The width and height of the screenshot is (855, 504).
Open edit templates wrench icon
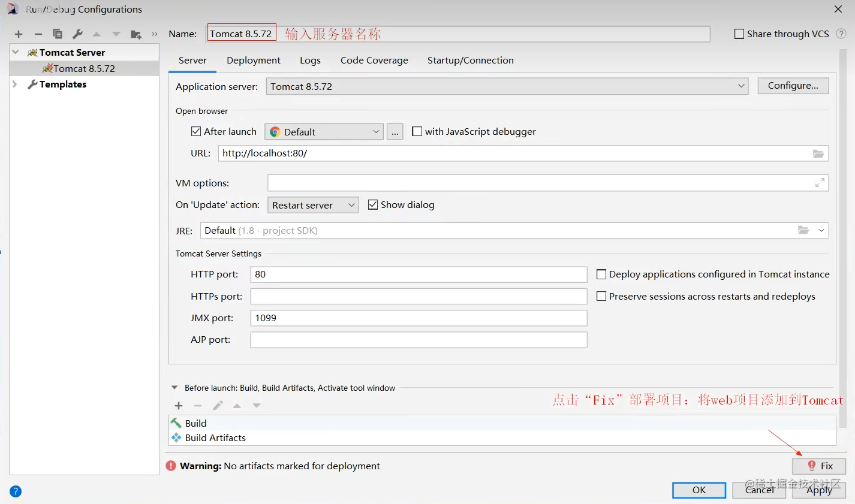pyautogui.click(x=77, y=34)
